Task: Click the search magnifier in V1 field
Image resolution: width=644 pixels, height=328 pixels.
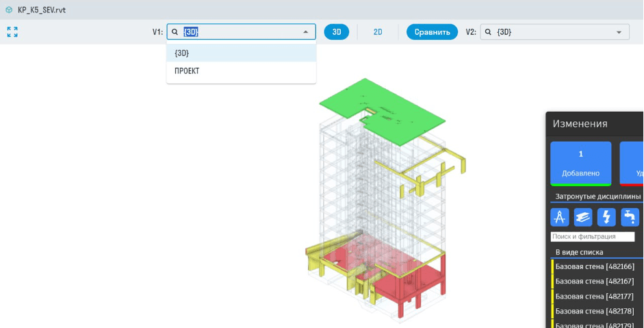Action: [x=175, y=32]
